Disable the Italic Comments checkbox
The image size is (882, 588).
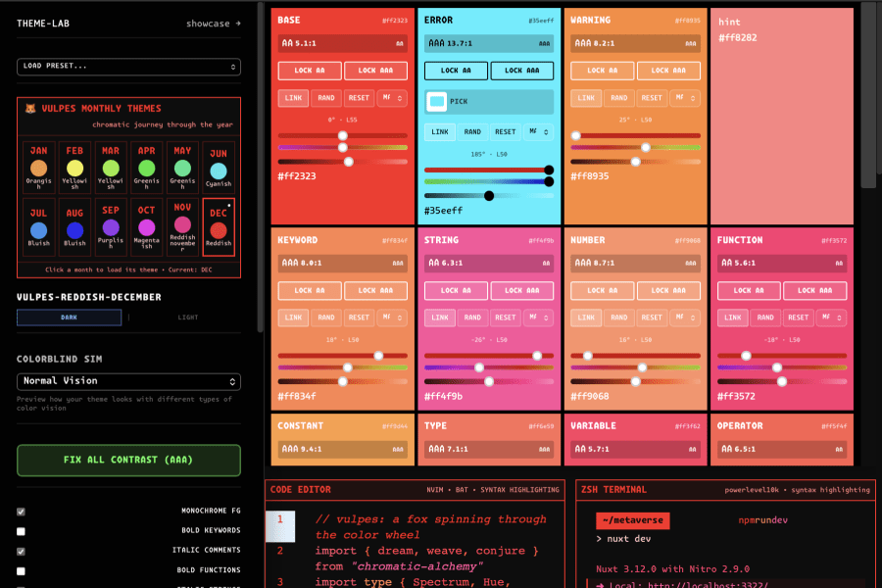tap(21, 552)
